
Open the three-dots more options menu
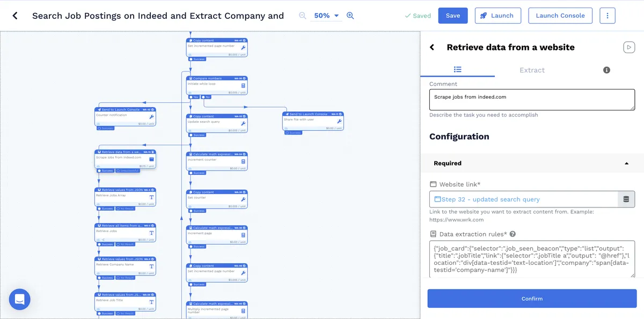pos(608,16)
